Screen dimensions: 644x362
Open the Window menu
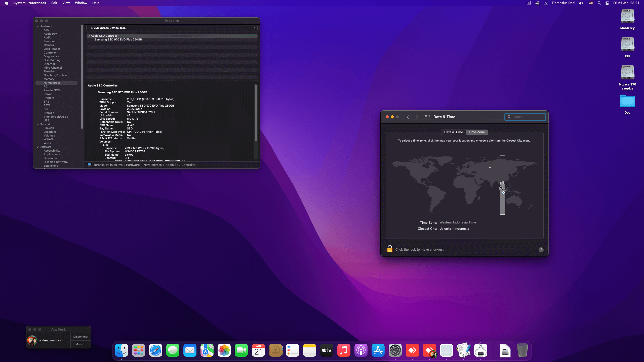81,3
